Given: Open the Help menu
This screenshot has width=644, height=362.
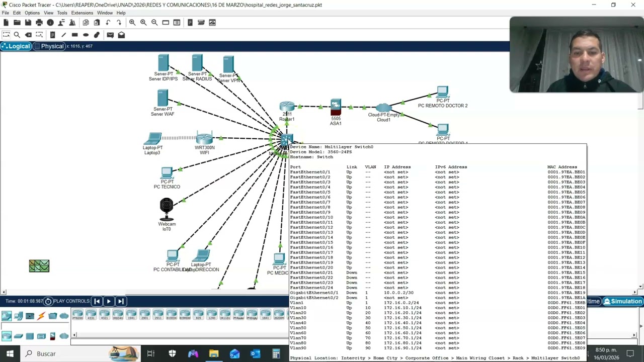Looking at the screenshot, I should point(121,13).
